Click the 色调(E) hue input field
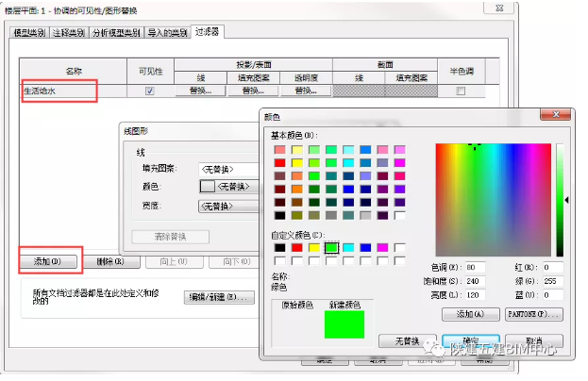588x381 pixels. 475,268
